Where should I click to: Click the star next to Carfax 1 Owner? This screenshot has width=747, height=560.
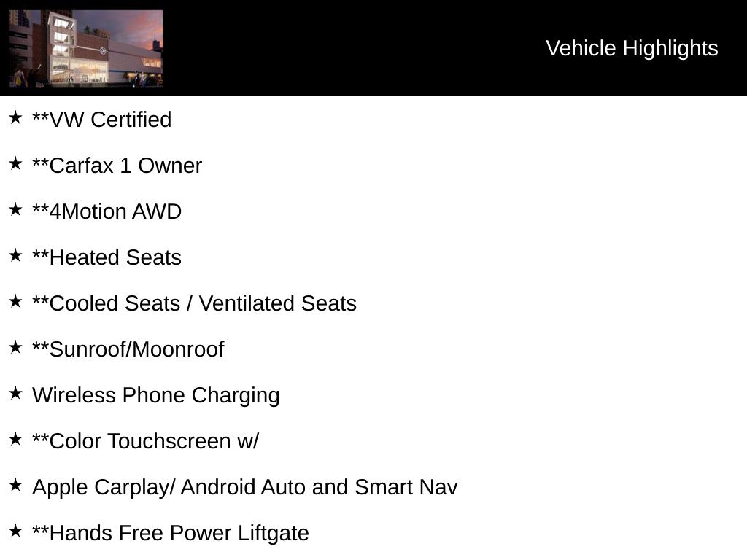15,163
